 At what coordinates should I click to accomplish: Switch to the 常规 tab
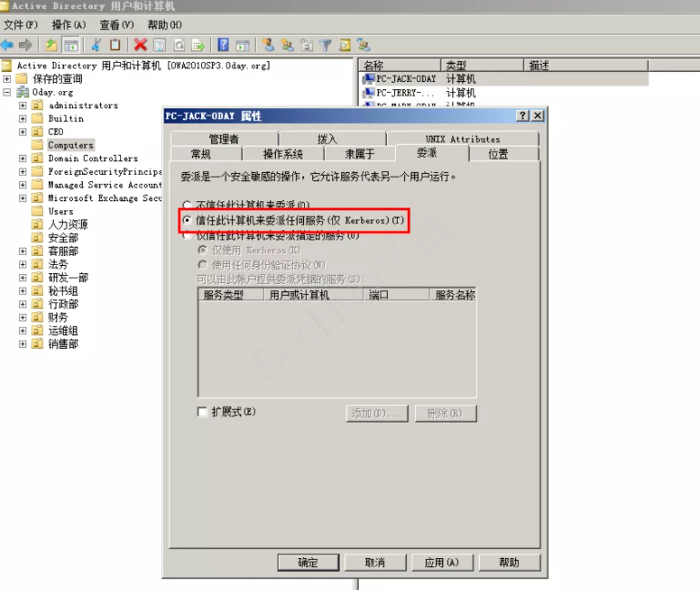207,154
